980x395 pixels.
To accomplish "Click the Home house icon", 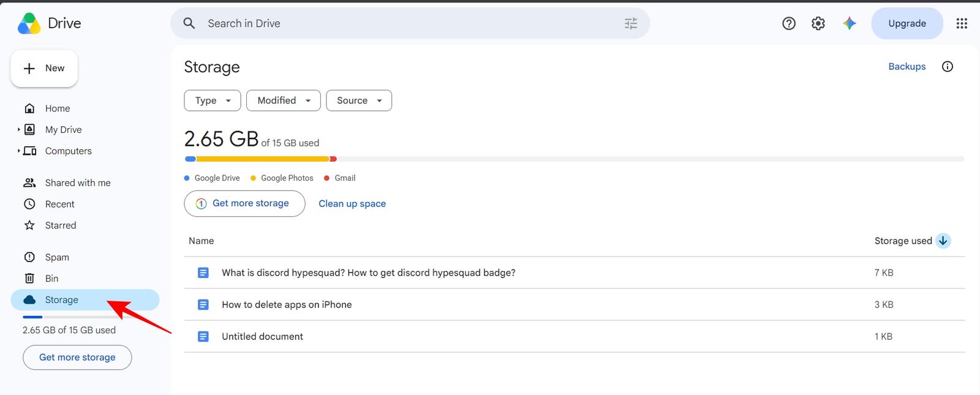I will tap(29, 108).
